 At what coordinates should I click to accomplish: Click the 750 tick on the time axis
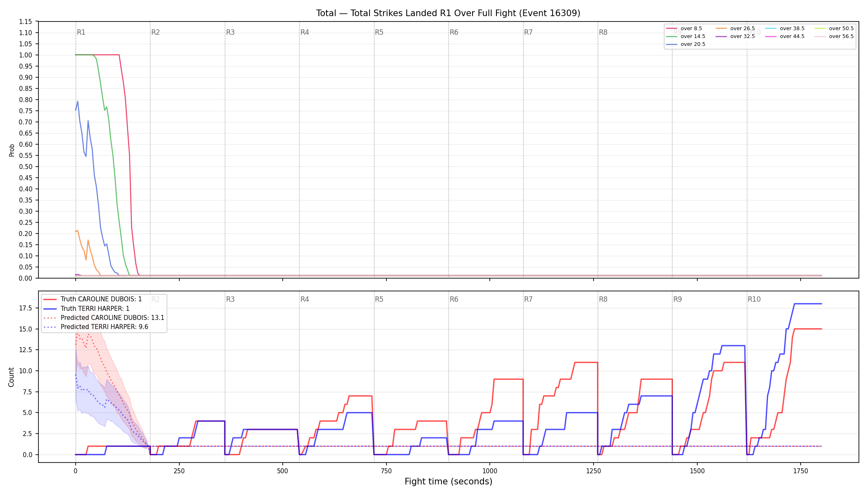click(386, 471)
